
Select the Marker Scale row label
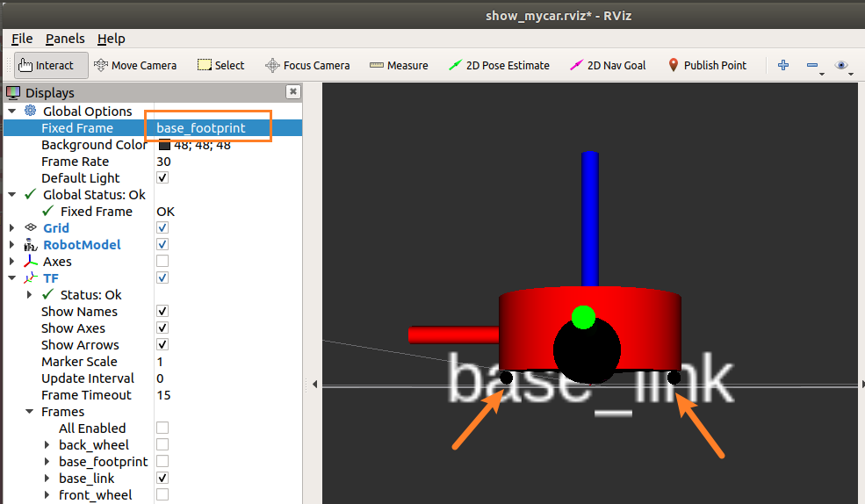pos(79,362)
